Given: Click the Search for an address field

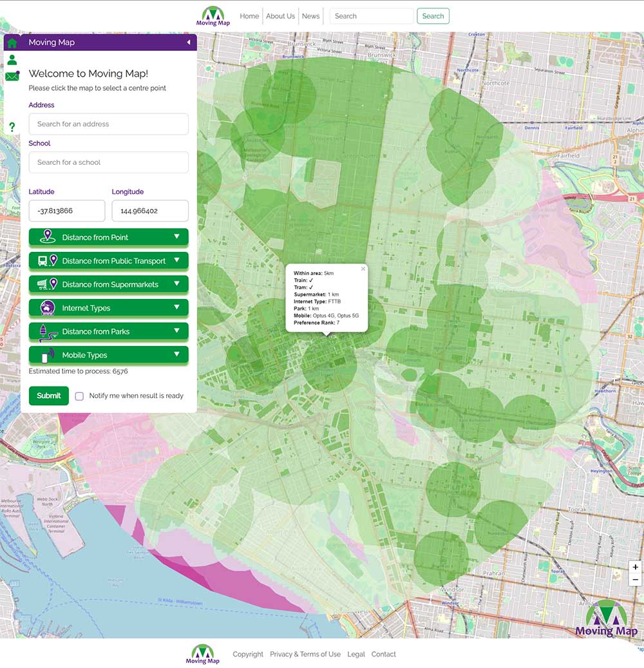Looking at the screenshot, I should pyautogui.click(x=108, y=124).
